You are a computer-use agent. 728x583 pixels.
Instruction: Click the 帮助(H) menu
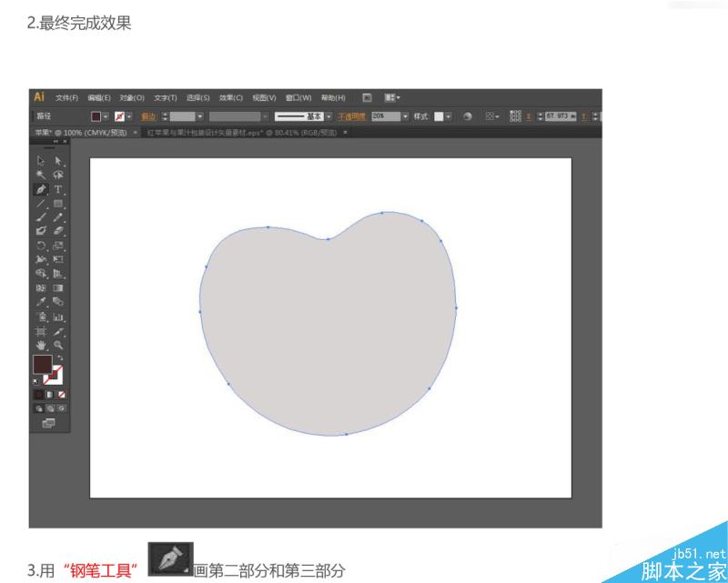(x=331, y=97)
